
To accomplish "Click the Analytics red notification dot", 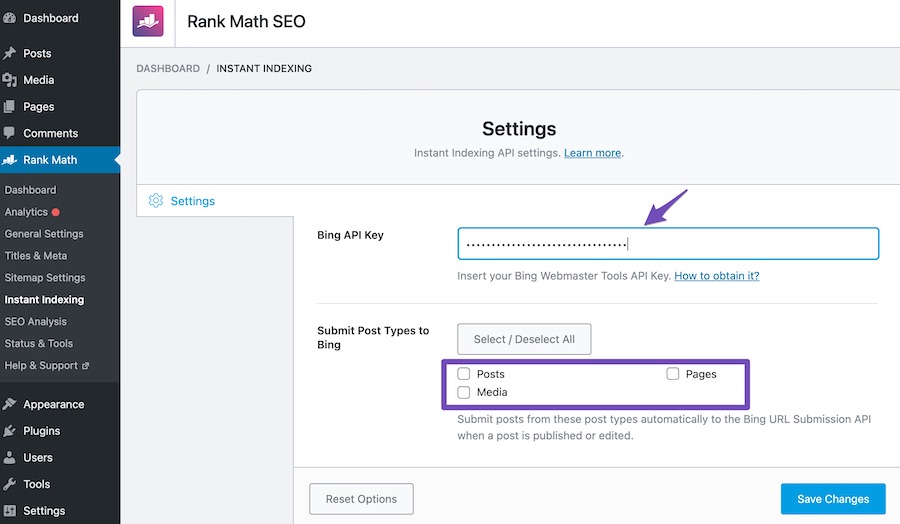I will click(56, 212).
